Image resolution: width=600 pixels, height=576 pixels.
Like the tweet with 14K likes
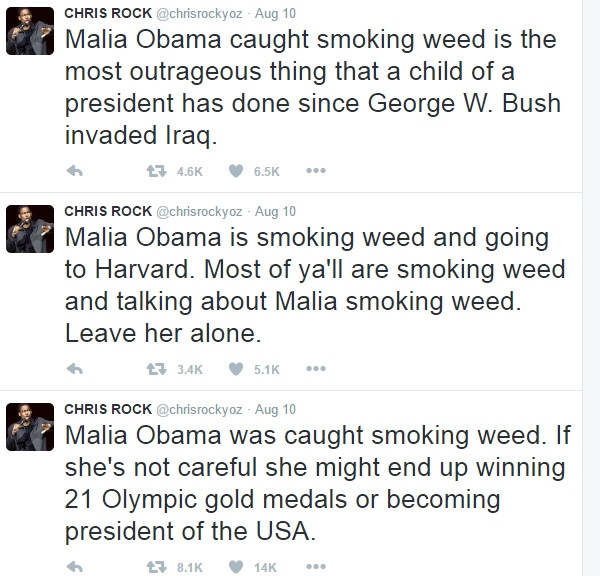[x=236, y=567]
